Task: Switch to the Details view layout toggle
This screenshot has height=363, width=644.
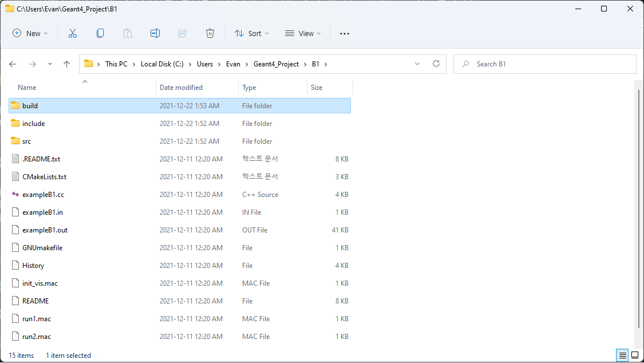Action: (623, 356)
